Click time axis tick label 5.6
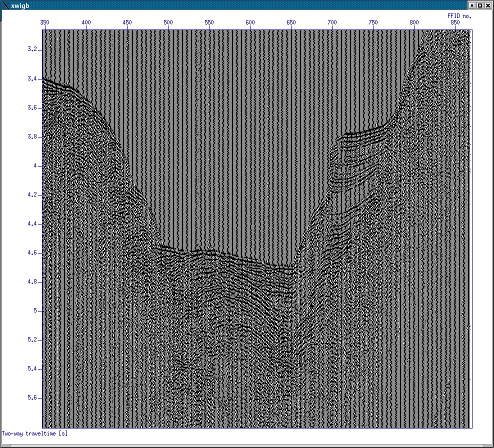This screenshot has height=448, width=494. coord(32,397)
